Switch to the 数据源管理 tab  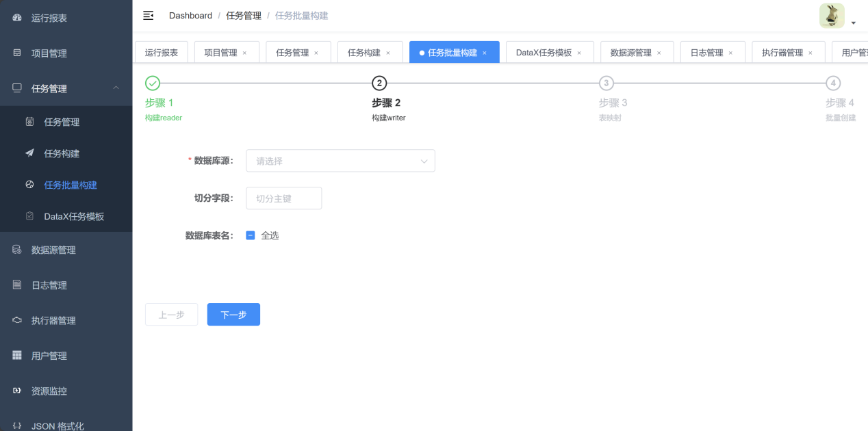pos(630,53)
